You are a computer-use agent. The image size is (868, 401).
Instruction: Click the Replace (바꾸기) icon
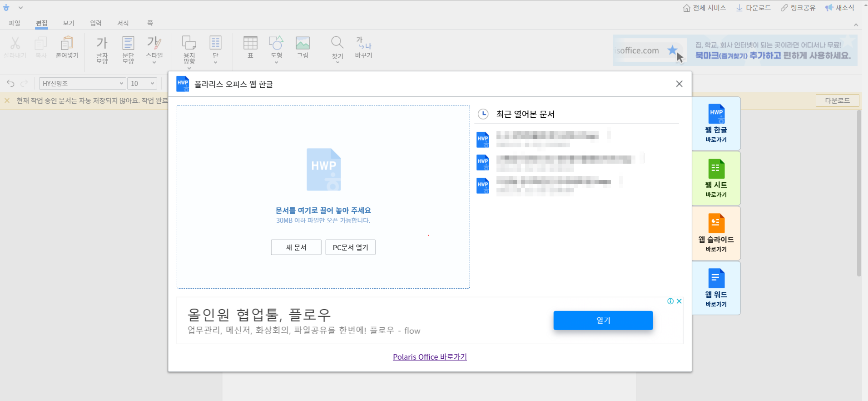coord(364,43)
